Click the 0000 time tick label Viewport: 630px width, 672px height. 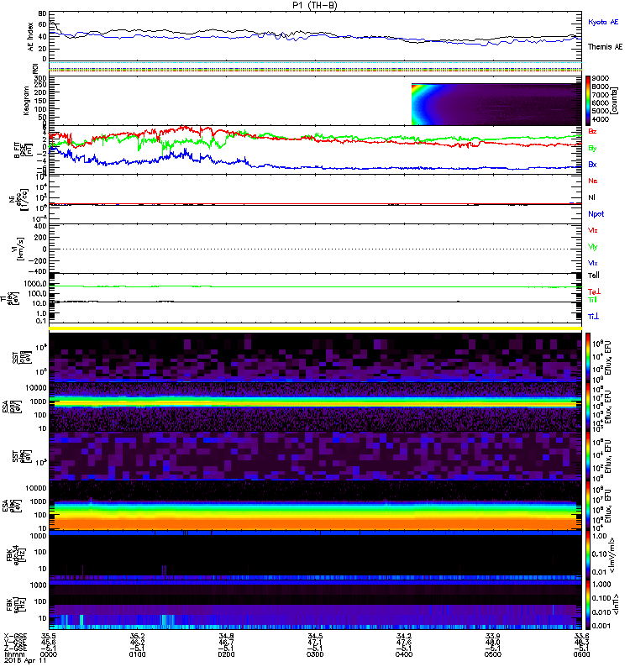point(49,654)
